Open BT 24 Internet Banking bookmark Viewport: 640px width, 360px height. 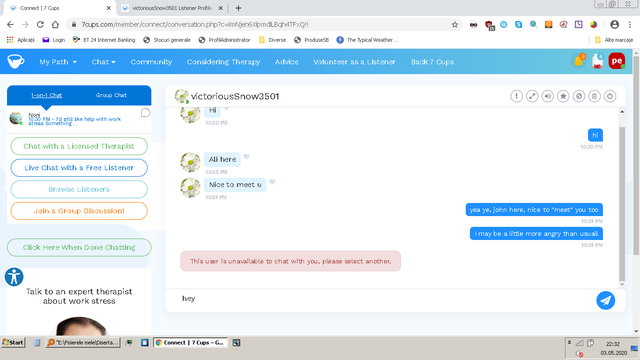(x=104, y=40)
